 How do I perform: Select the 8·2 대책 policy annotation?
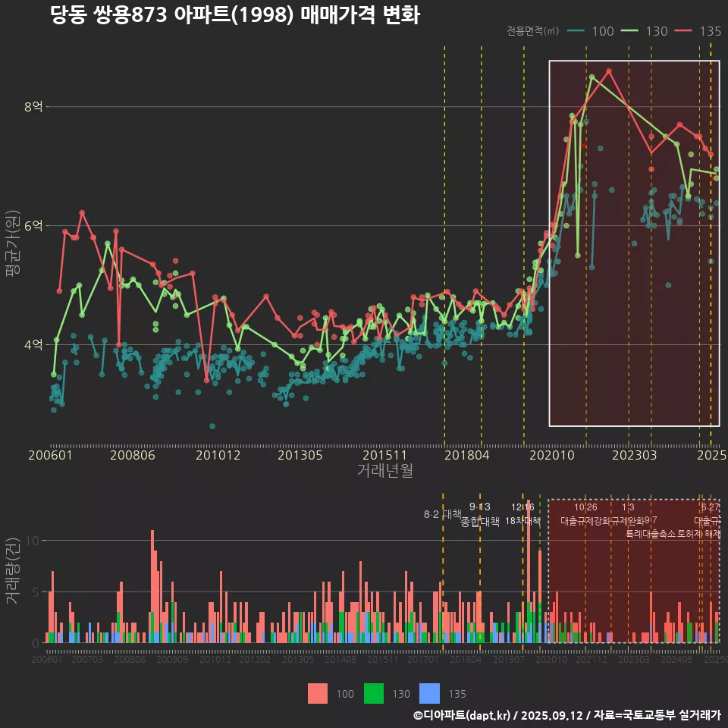(442, 514)
